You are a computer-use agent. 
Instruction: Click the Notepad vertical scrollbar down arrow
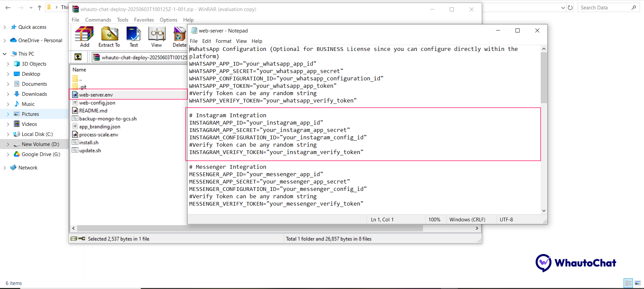[544, 211]
